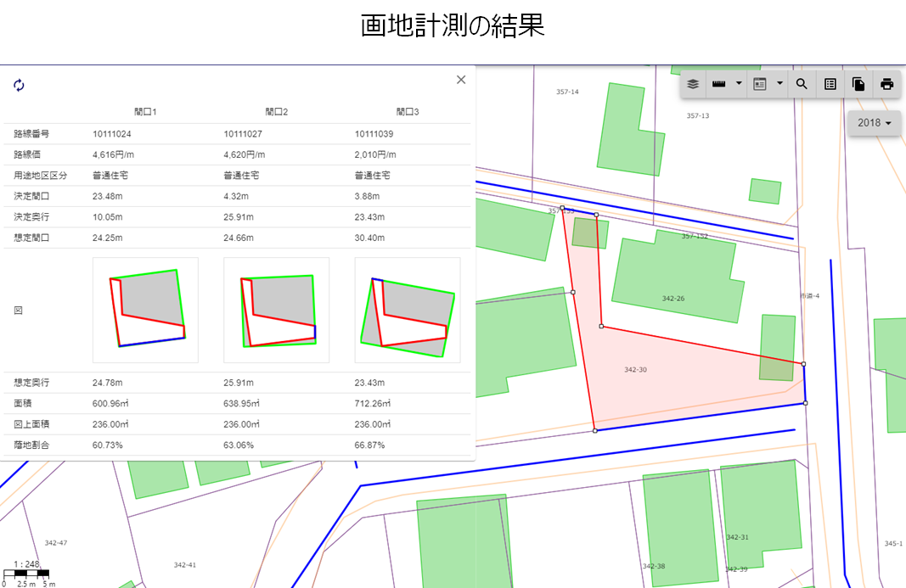Select the 間口2 diagram thumbnail
This screenshot has width=906, height=588.
tap(276, 310)
